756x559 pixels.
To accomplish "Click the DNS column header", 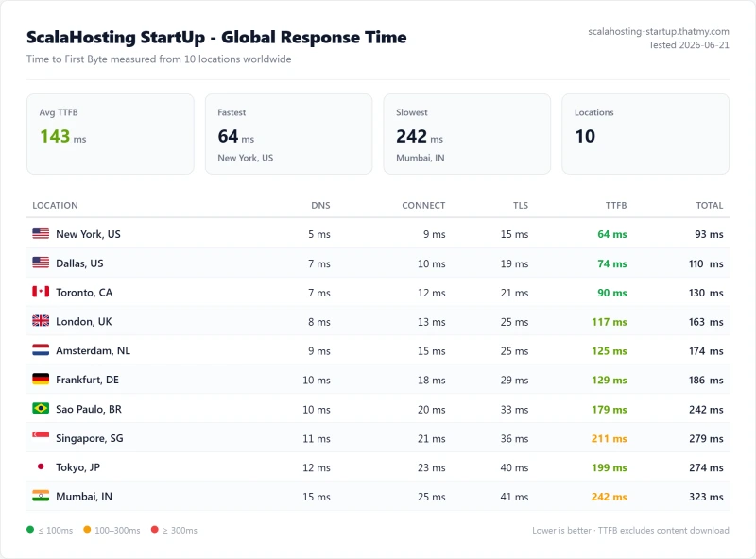I will [x=320, y=205].
